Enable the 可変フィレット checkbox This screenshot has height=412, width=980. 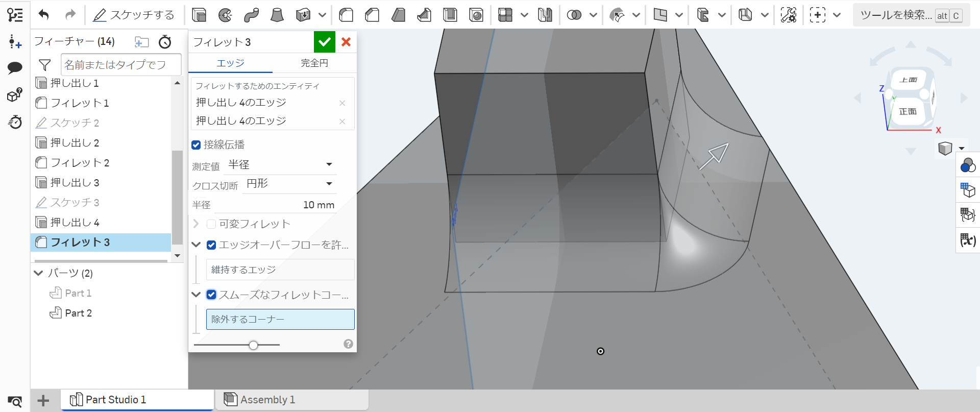coord(211,224)
